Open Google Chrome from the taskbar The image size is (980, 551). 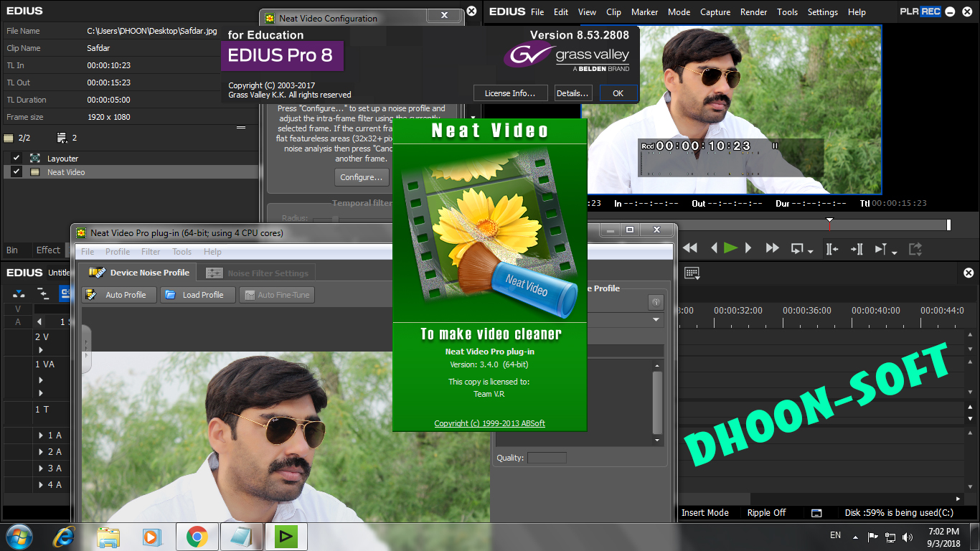[197, 536]
